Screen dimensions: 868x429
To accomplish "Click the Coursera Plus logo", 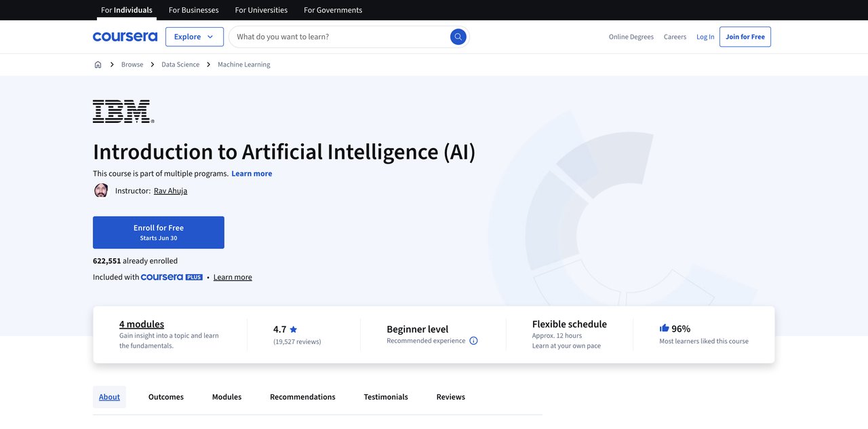I will tap(172, 277).
